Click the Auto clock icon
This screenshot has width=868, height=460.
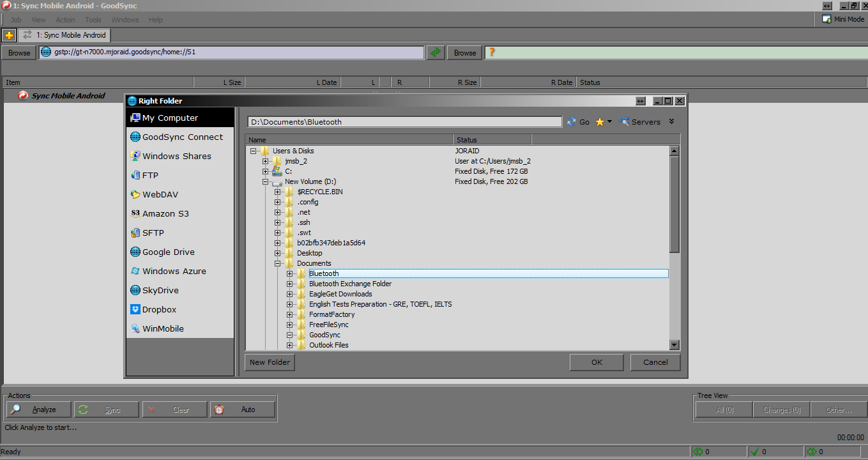click(219, 410)
